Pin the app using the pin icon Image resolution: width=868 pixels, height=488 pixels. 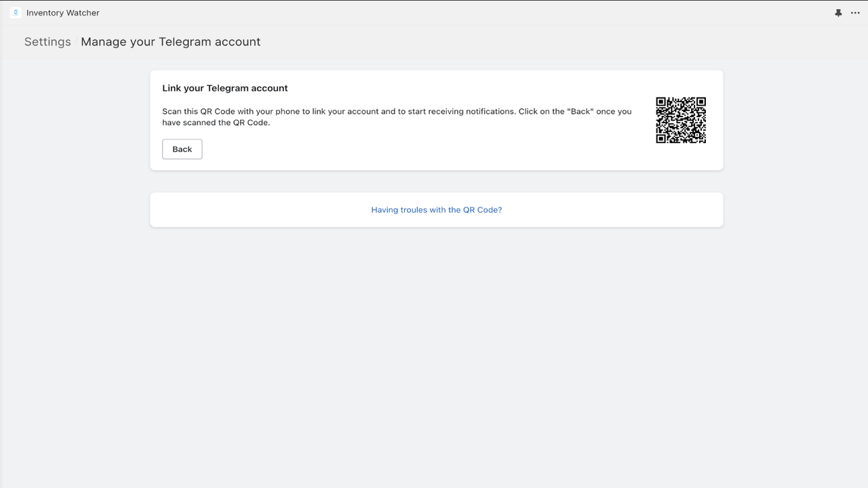click(838, 13)
